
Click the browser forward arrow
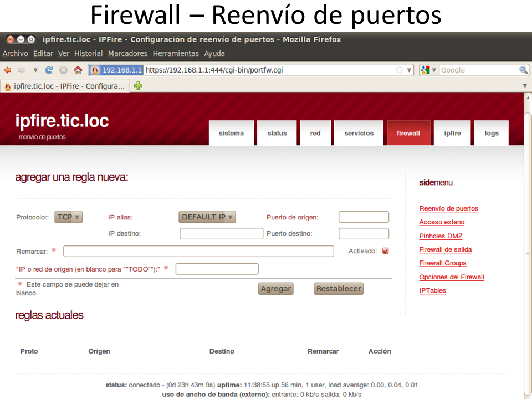(x=22, y=70)
